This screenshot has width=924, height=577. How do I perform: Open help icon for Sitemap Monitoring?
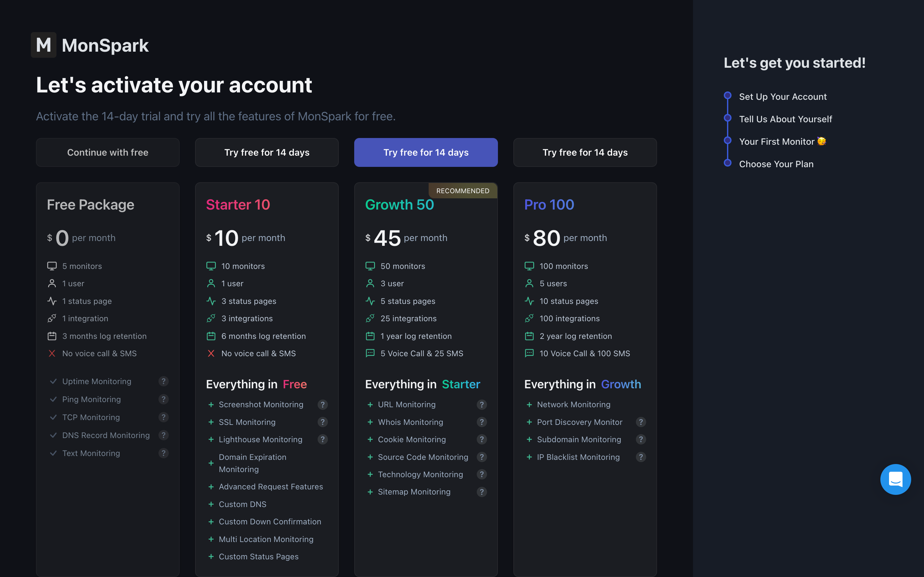pos(482,492)
